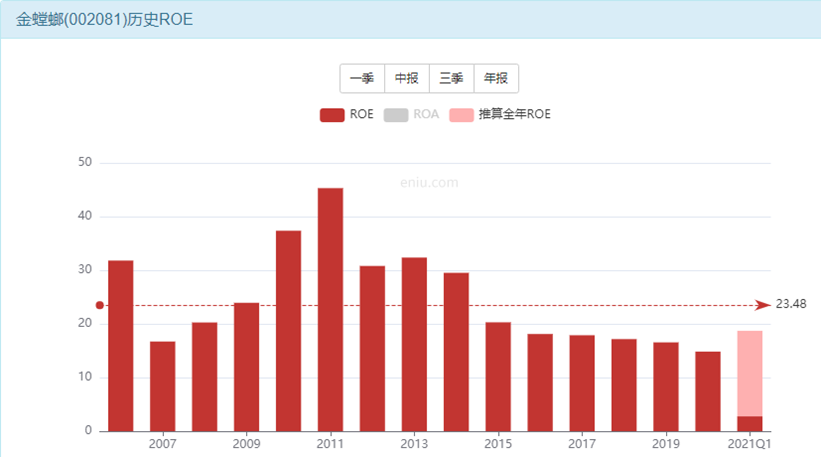Switch to the 一季 report tab
821x457 pixels.
point(362,79)
